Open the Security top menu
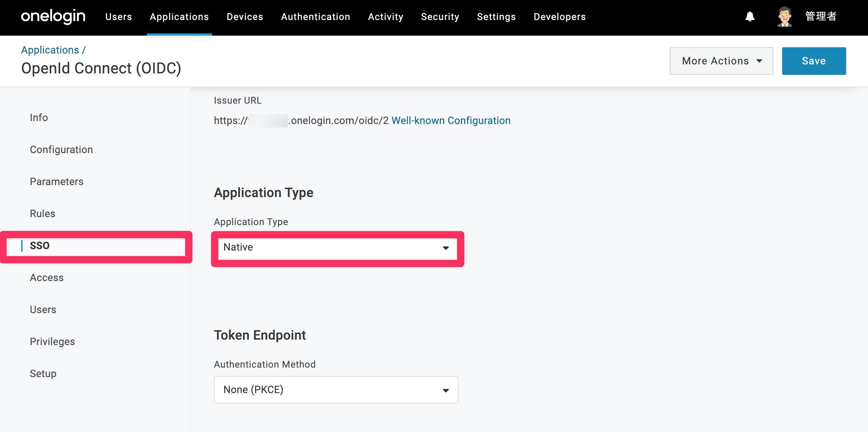This screenshot has height=432, width=868. (x=440, y=17)
